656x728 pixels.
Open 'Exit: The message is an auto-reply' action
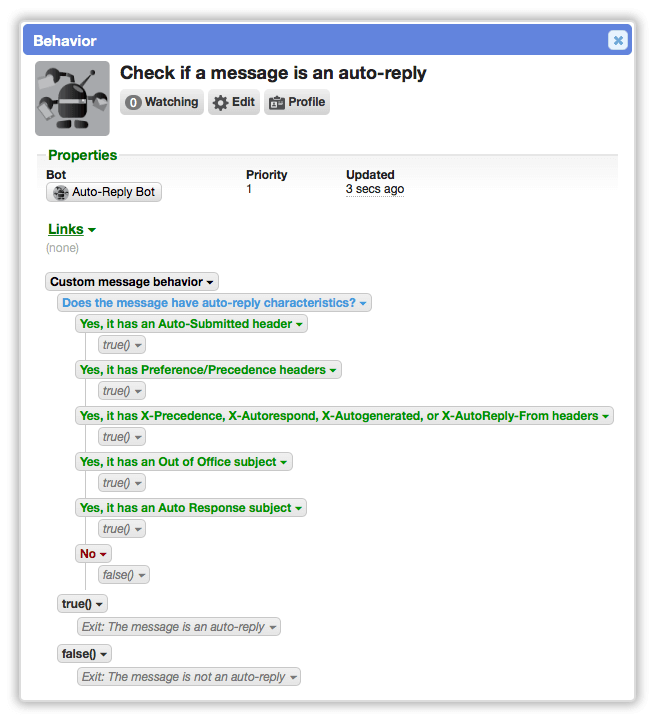(x=179, y=627)
